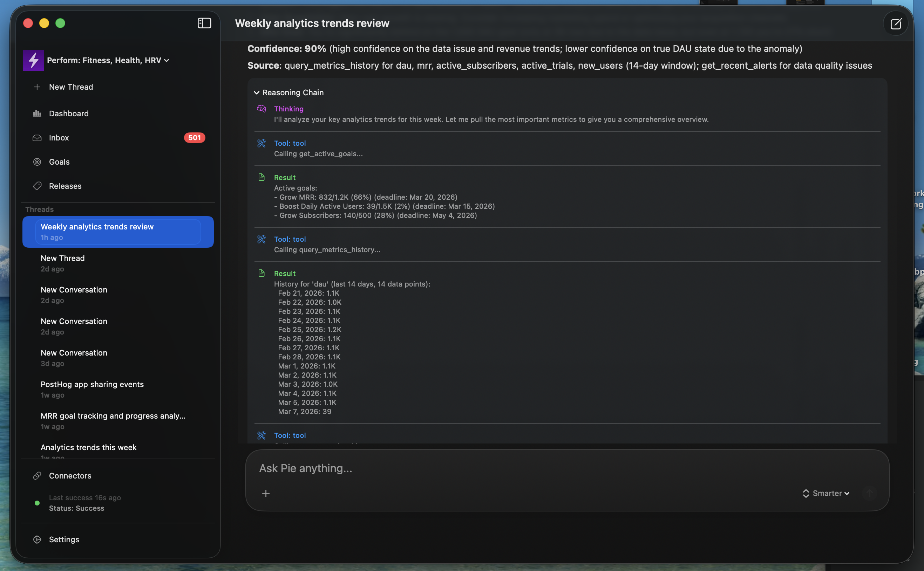The height and width of the screenshot is (571, 924).
Task: Click the plus attachment icon in composer
Action: [266, 494]
